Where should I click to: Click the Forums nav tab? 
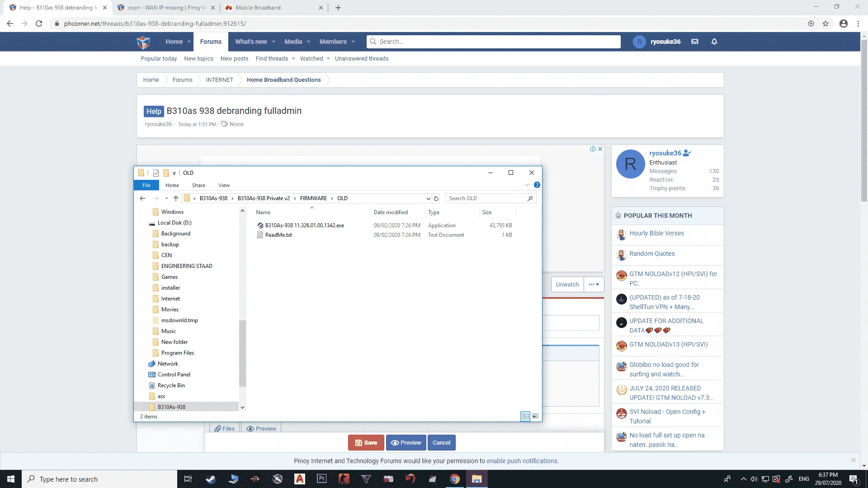coord(211,42)
